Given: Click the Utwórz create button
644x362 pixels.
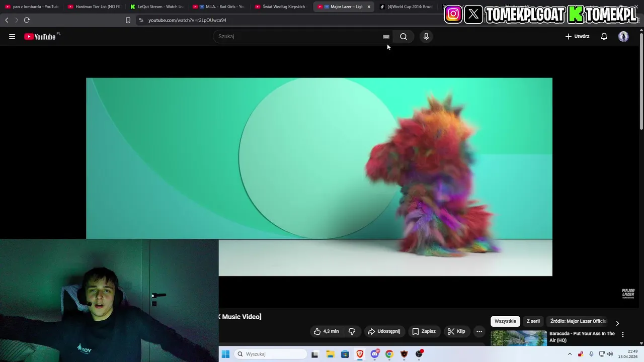Looking at the screenshot, I should coord(577,36).
